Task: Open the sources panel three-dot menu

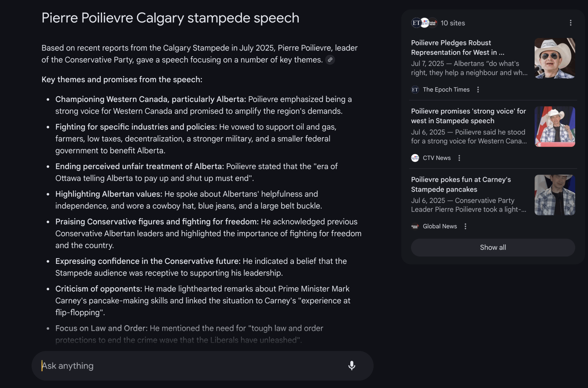Action: click(570, 23)
